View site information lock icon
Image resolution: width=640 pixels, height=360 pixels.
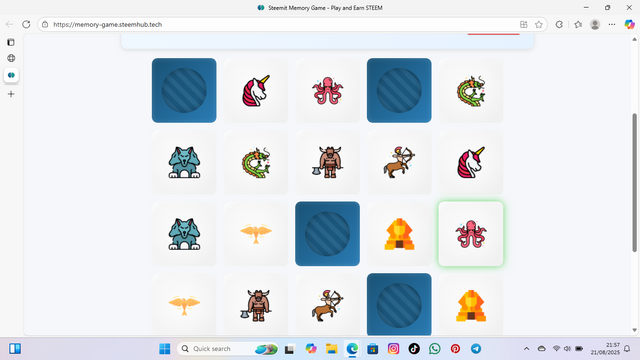tap(45, 24)
